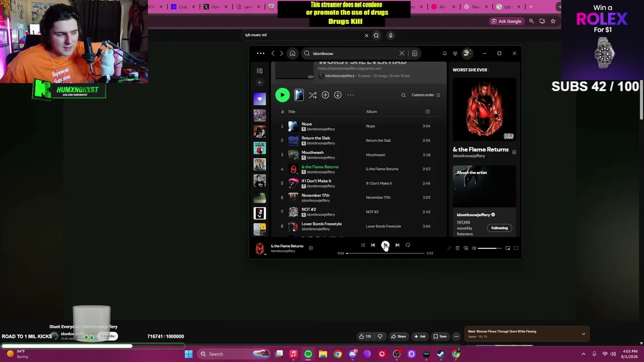Screen dimensions: 644x362
Task: Open the Spotify three-dot app menu
Action: (x=260, y=53)
